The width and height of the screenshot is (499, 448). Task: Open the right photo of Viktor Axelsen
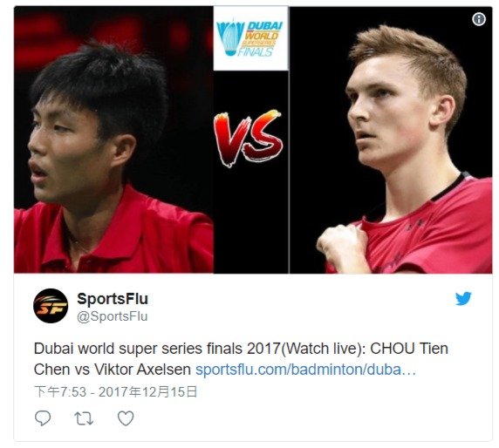[x=391, y=139]
